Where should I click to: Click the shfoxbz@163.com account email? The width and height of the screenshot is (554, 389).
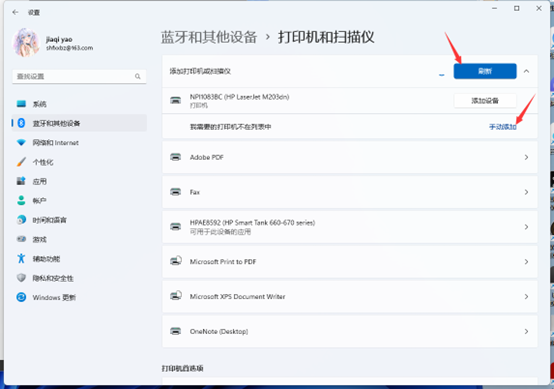pos(70,48)
